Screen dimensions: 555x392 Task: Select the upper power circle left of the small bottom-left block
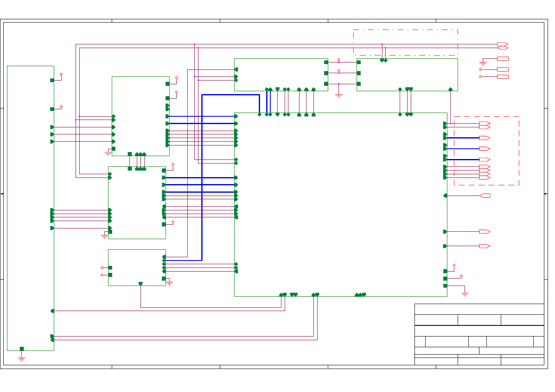102,267
